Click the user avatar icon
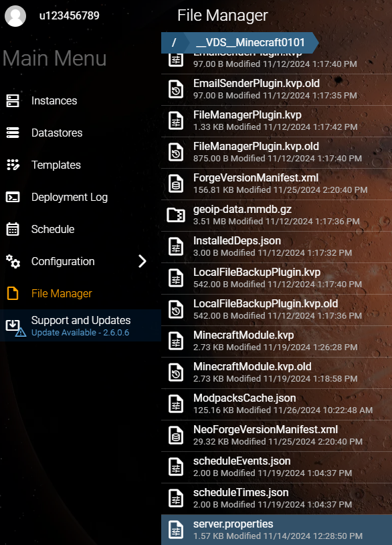Viewport: 392px width, 545px height. pyautogui.click(x=15, y=16)
